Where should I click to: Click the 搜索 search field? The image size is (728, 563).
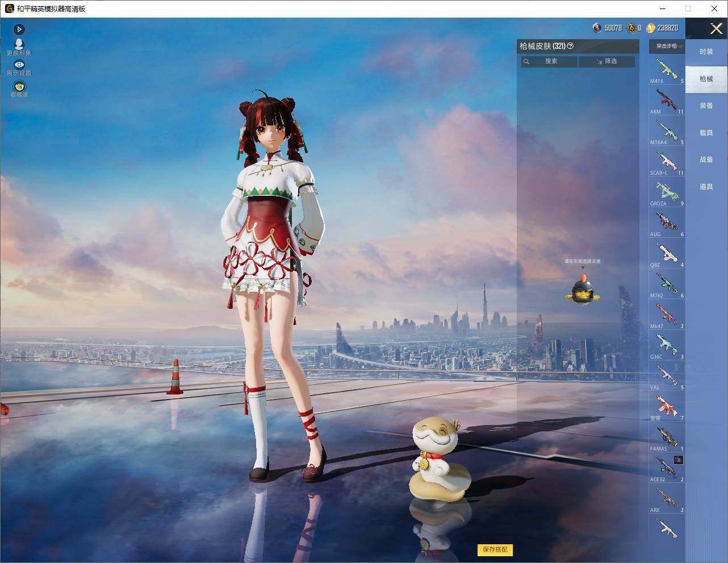[x=549, y=61]
